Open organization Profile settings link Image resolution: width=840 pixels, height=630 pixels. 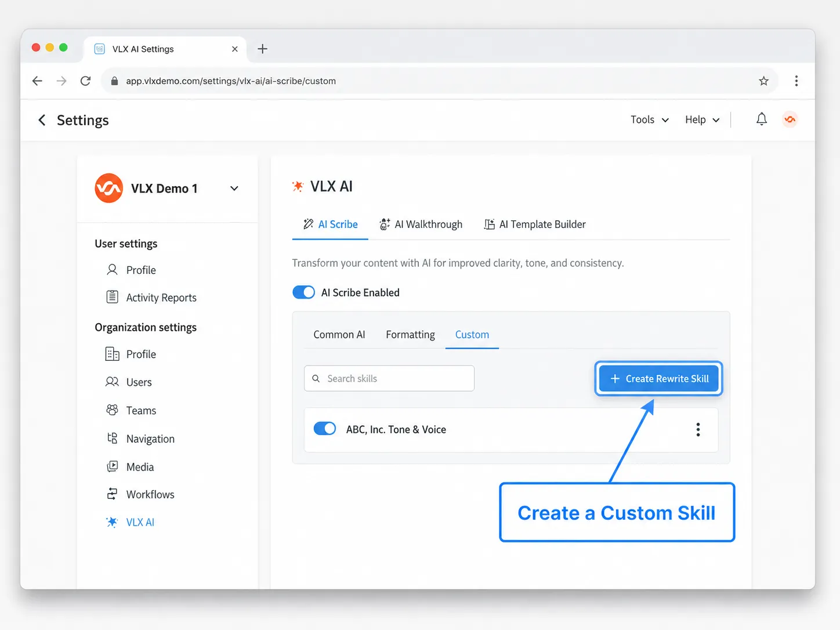click(x=141, y=354)
